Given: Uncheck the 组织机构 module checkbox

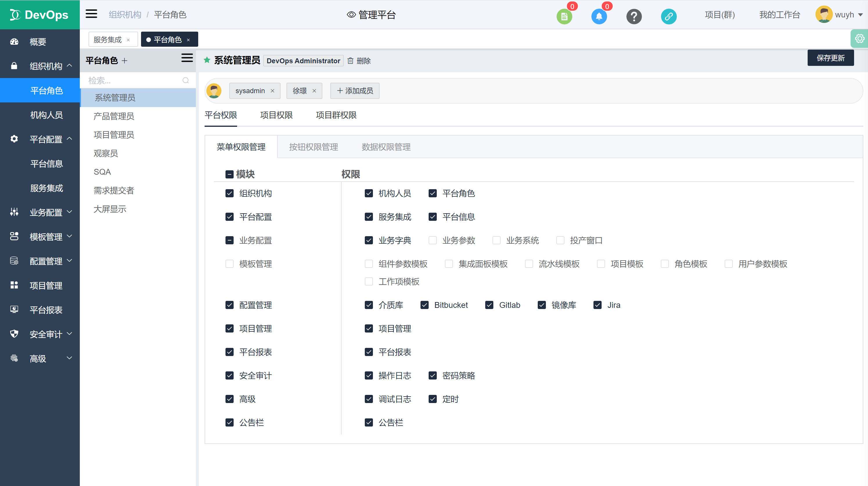Looking at the screenshot, I should [x=229, y=193].
